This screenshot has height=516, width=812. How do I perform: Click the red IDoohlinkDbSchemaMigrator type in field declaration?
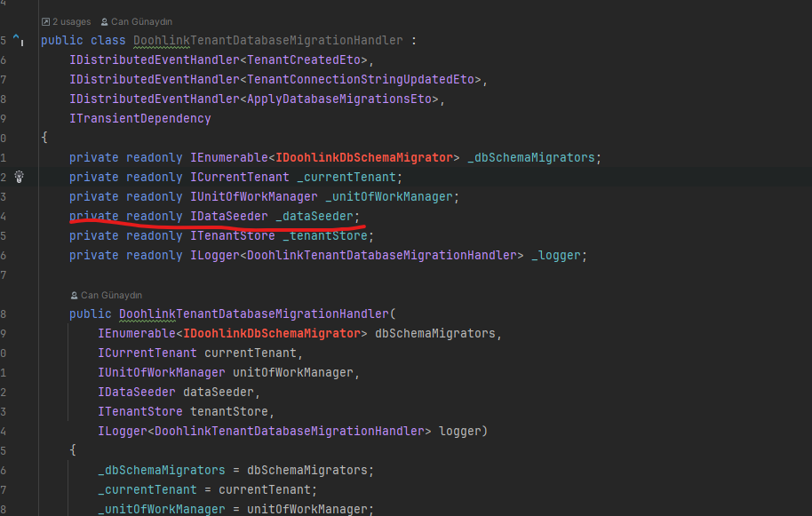point(364,157)
